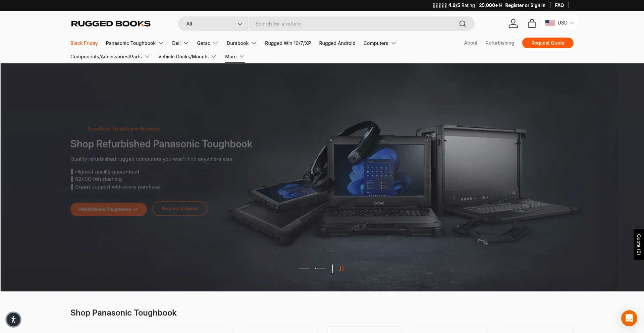Expand the More navigation dropdown
The image size is (644, 333).
click(234, 57)
